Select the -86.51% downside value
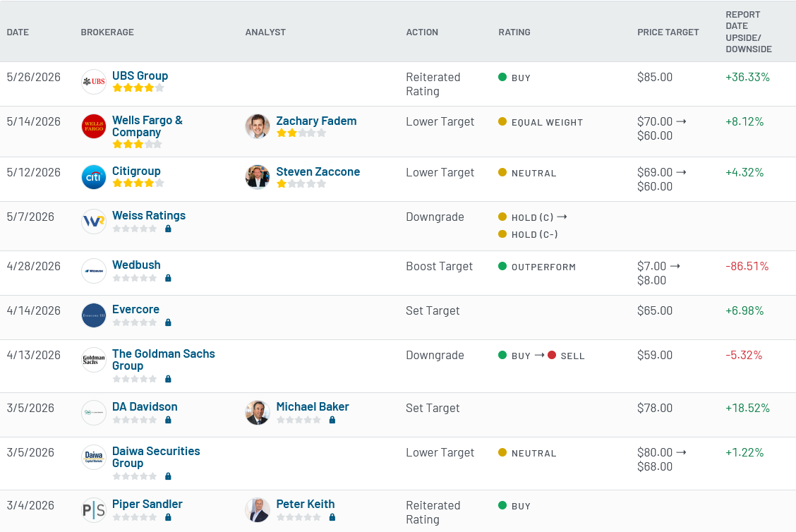Image resolution: width=796 pixels, height=532 pixels. 747,266
